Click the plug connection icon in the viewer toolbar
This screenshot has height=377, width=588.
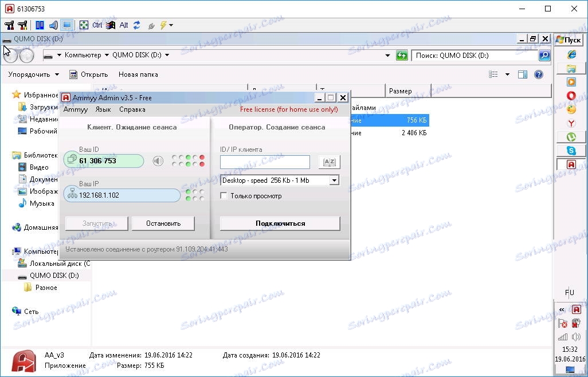(151, 25)
